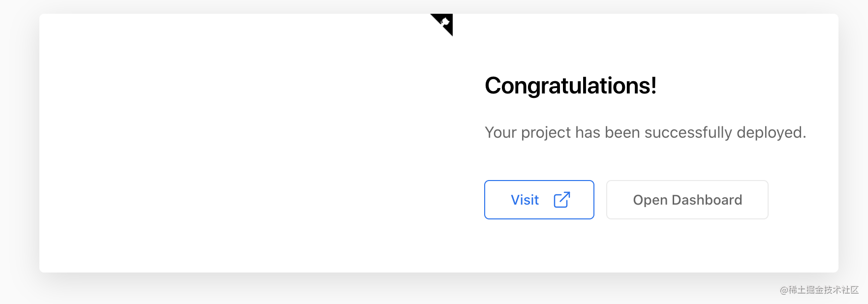Image resolution: width=868 pixels, height=304 pixels.
Task: Click the @ symbol in the watermark
Action: click(x=784, y=291)
